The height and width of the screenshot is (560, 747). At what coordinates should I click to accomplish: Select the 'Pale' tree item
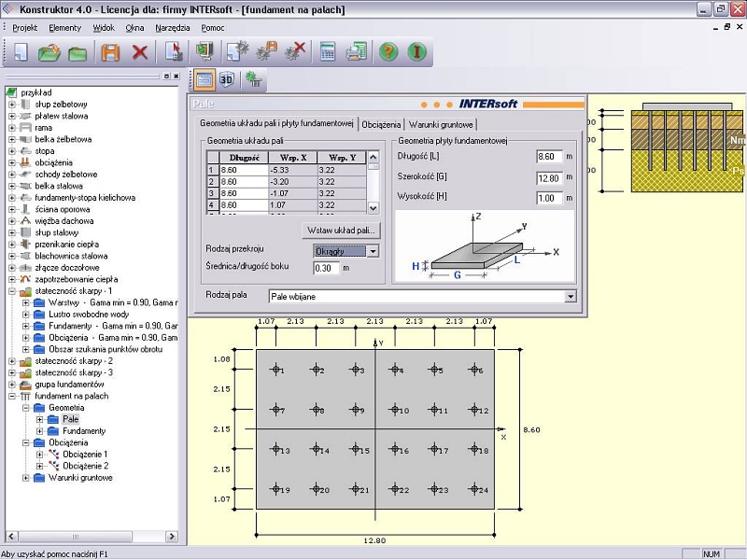click(70, 419)
